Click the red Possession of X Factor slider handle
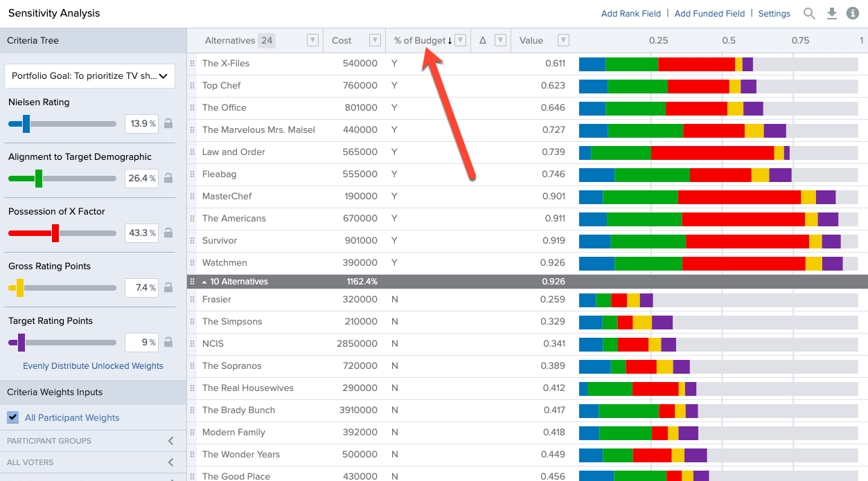Image resolution: width=868 pixels, height=481 pixels. (55, 233)
